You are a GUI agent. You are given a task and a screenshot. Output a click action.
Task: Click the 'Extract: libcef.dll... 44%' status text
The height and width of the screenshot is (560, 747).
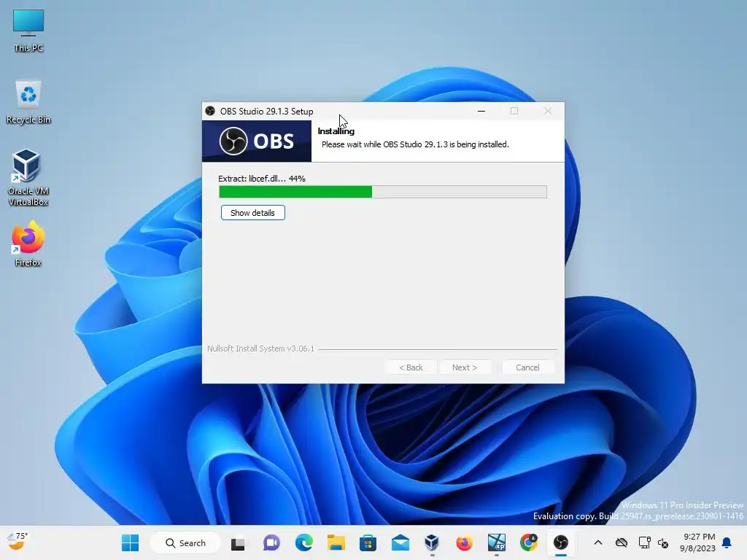pyautogui.click(x=262, y=179)
